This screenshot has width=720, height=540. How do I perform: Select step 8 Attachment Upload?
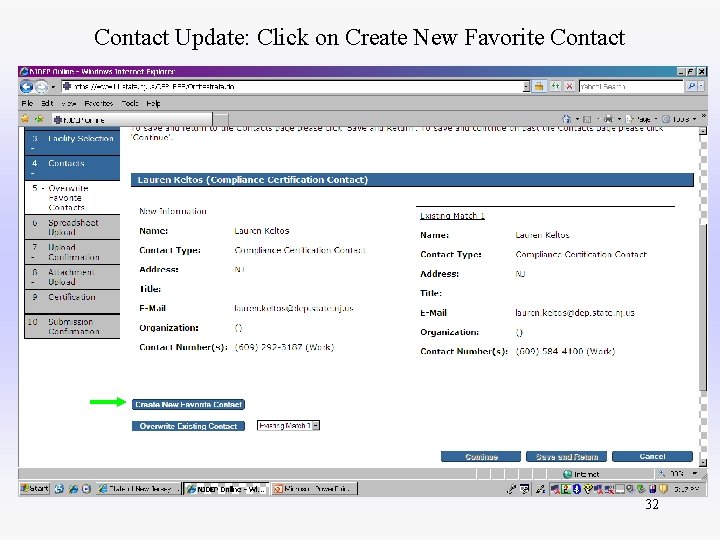coord(73,276)
